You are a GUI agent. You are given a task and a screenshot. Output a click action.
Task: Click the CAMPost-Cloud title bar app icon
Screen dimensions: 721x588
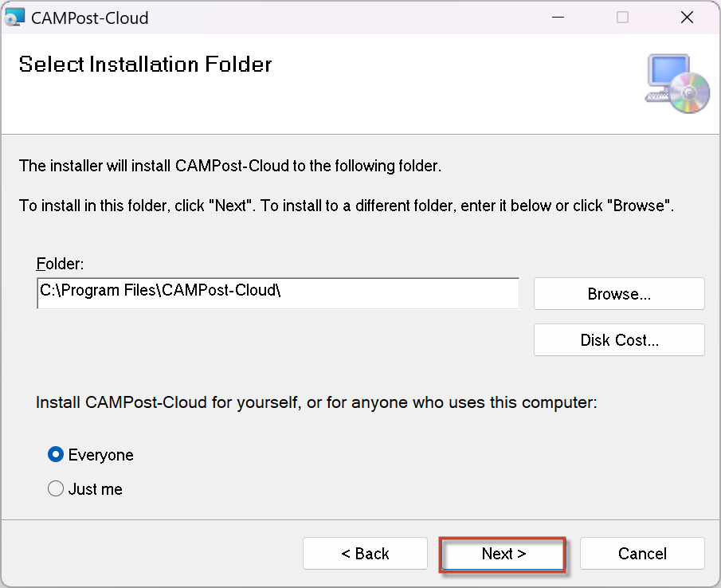pos(14,18)
